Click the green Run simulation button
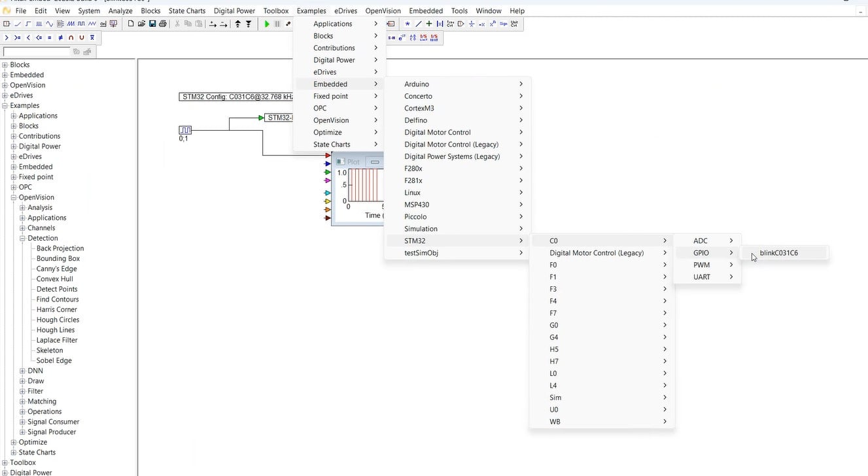Viewport: 868px width, 476px height. coord(267,24)
